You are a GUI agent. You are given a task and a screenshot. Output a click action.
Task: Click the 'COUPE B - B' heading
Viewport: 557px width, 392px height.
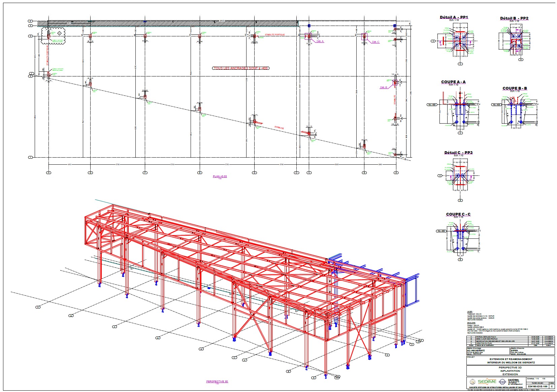click(515, 88)
